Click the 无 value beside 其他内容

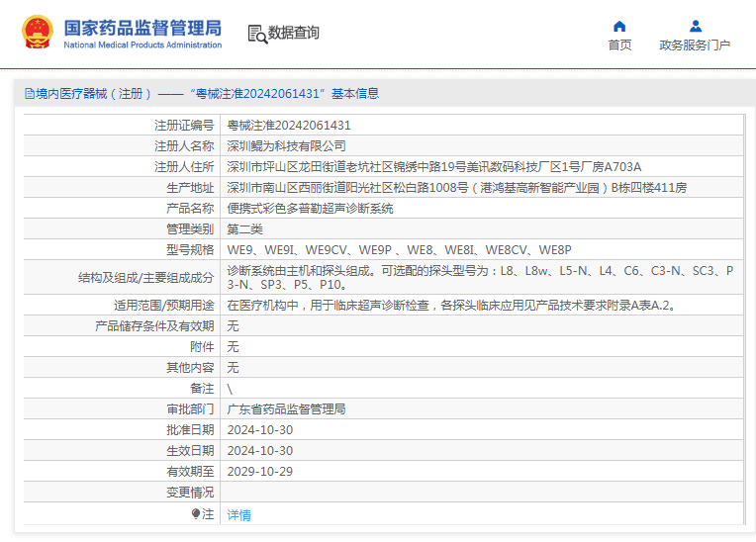coord(233,367)
